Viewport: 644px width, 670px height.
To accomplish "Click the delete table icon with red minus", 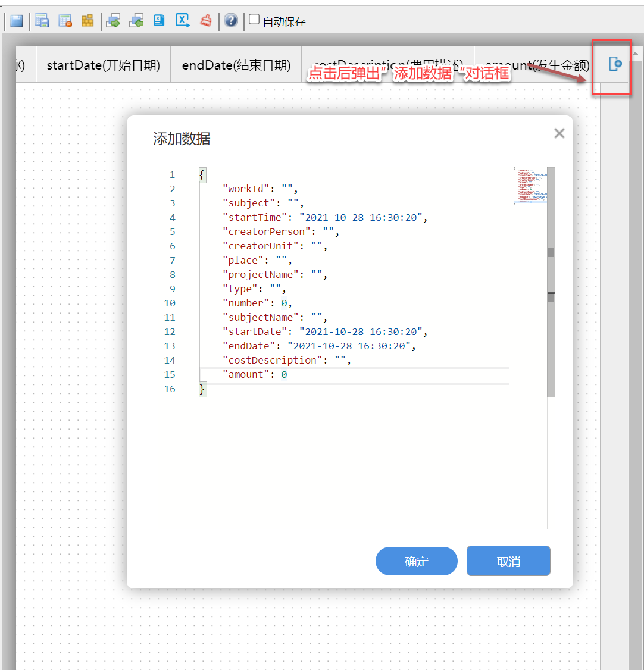I will point(65,21).
